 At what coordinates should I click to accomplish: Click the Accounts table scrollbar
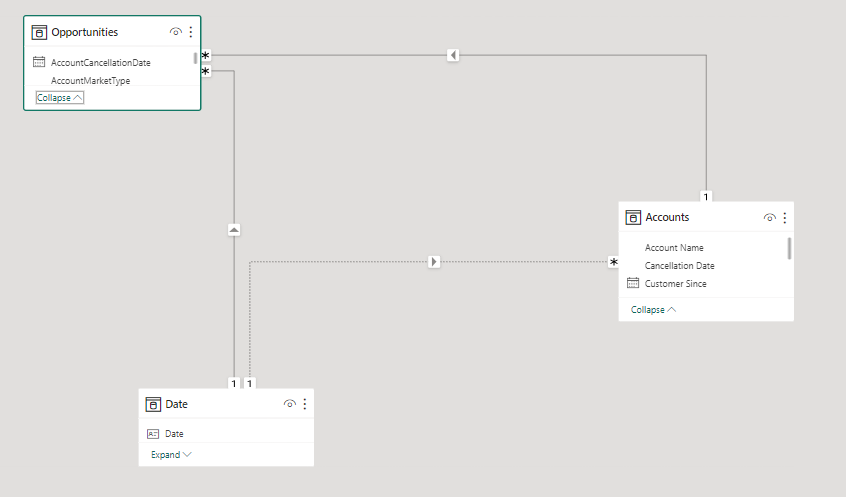pyautogui.click(x=789, y=249)
